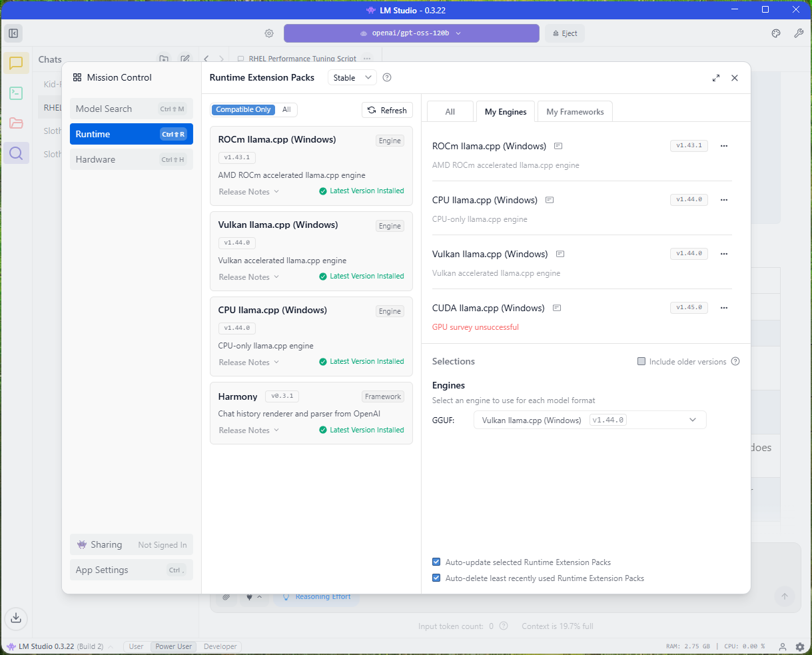Expand the Mission Control dialog to fullscreen
The width and height of the screenshot is (812, 655).
tap(716, 78)
